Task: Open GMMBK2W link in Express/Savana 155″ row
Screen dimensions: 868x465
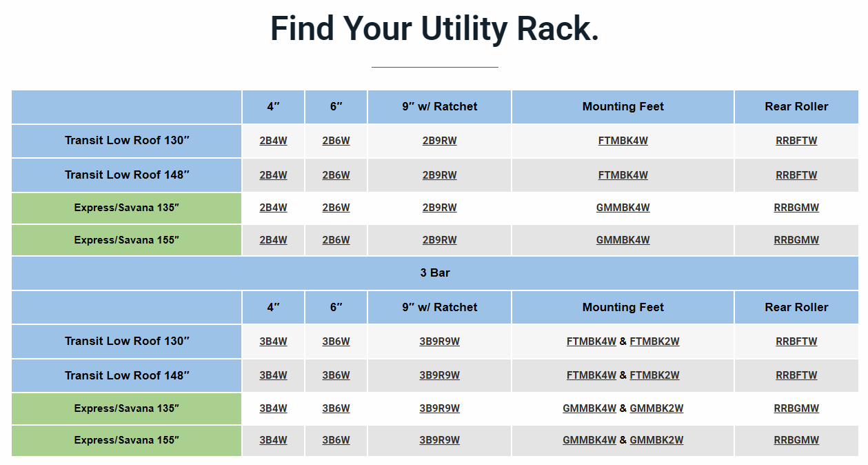Action: 656,440
